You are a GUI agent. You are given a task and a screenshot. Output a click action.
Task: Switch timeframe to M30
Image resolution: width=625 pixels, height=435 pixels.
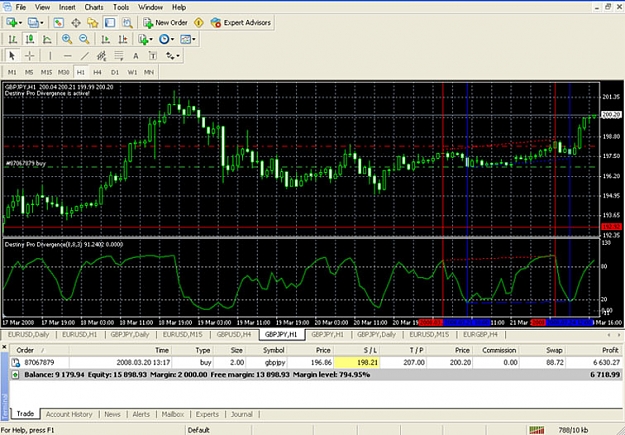click(63, 72)
